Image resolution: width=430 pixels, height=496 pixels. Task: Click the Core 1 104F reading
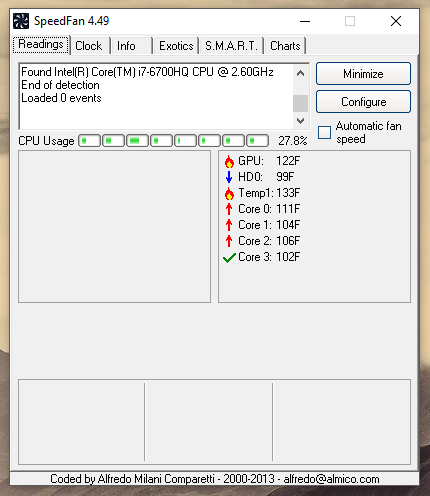pos(269,225)
